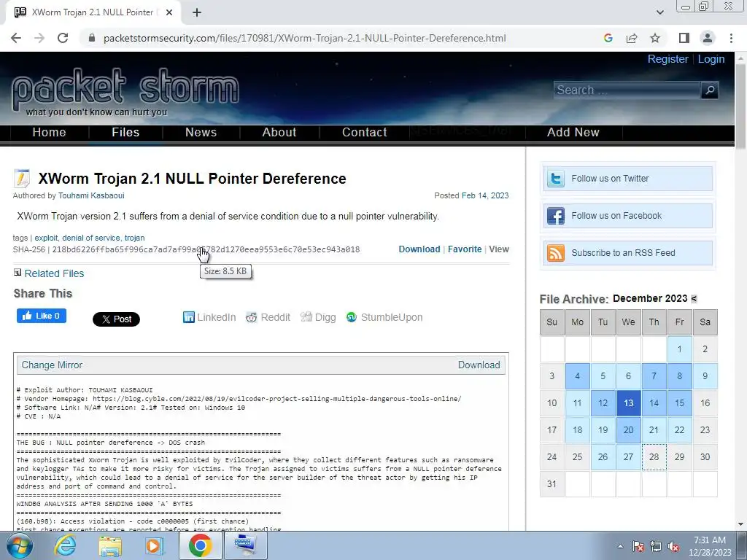The image size is (747, 560).
Task: Open the Files navigation item
Action: click(125, 133)
